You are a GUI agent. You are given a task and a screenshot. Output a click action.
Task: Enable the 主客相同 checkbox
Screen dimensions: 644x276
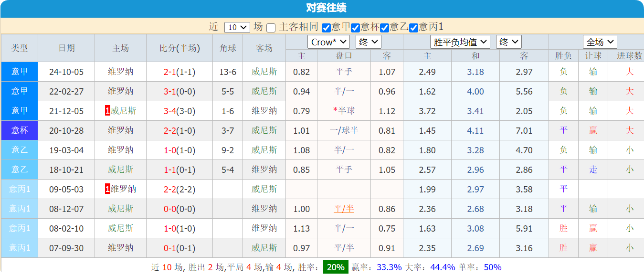271,27
